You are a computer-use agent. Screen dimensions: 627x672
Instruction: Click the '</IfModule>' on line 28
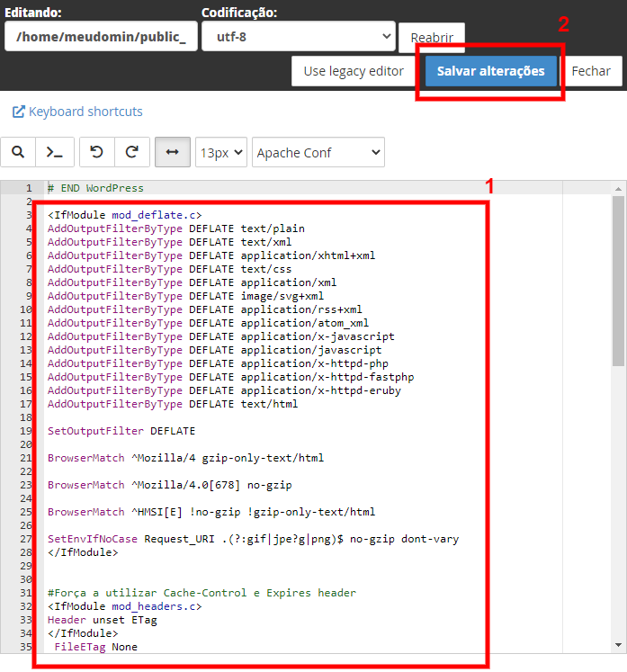point(83,552)
